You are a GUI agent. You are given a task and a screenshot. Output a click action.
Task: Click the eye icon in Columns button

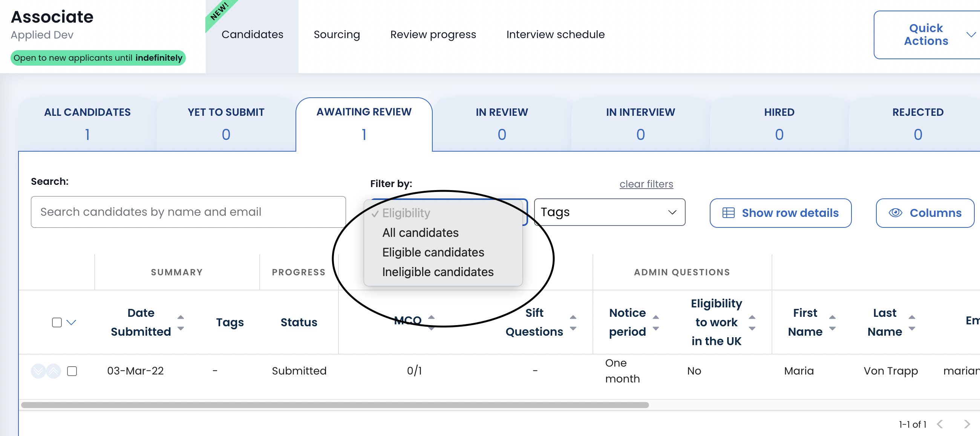pyautogui.click(x=895, y=213)
